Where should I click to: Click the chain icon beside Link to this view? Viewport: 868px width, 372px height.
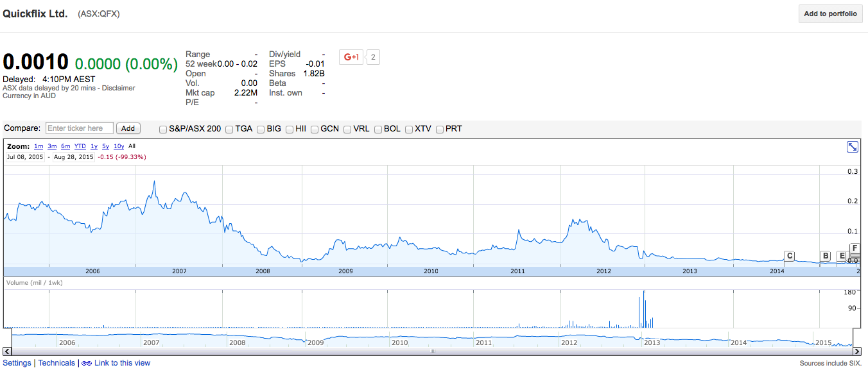pos(87,363)
